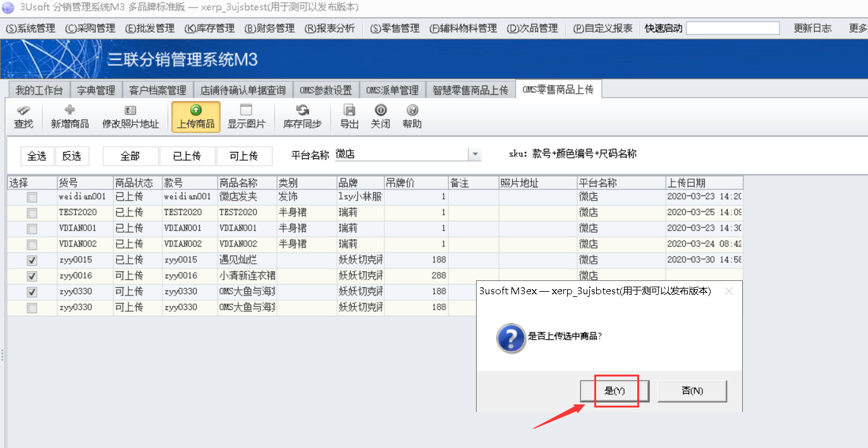Viewport: 868px width, 448px height.
Task: Switch to the OMS参数设置 tab
Action: pyautogui.click(x=327, y=90)
